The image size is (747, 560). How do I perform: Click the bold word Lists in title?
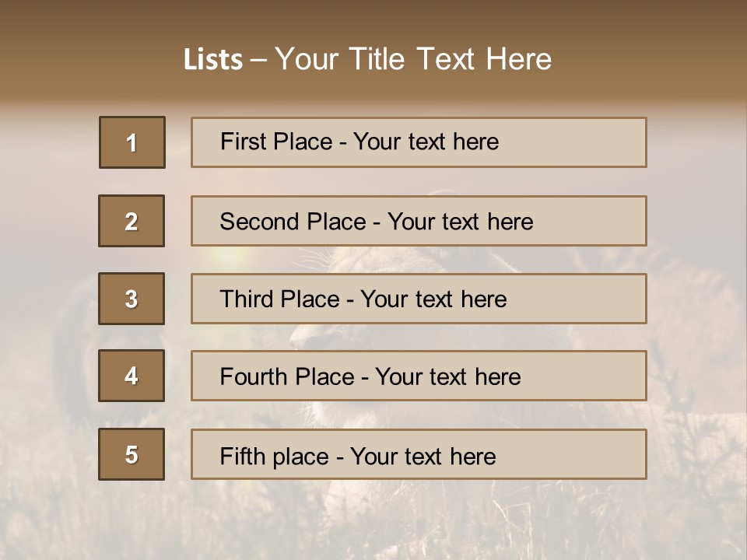[213, 60]
